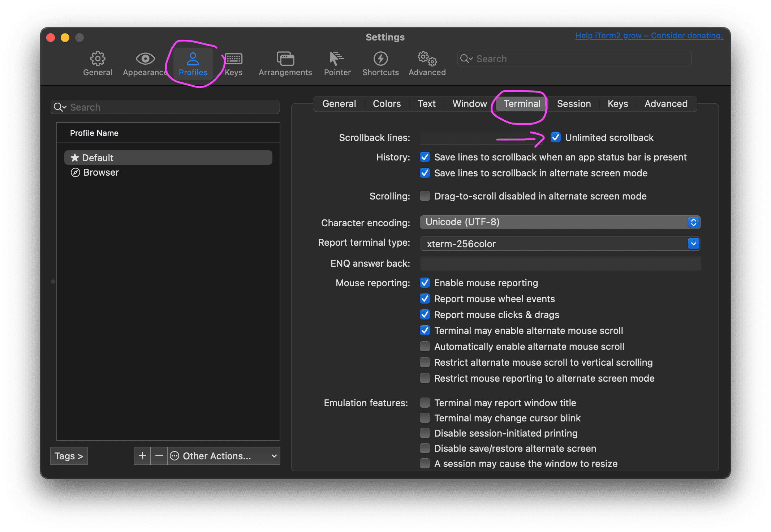This screenshot has height=532, width=771.
Task: Select the Terminal tab
Action: click(x=522, y=104)
